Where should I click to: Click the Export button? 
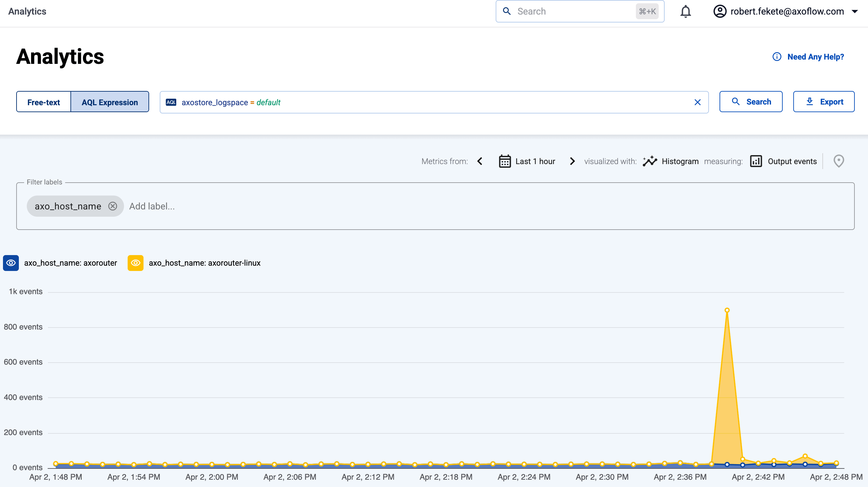(823, 102)
